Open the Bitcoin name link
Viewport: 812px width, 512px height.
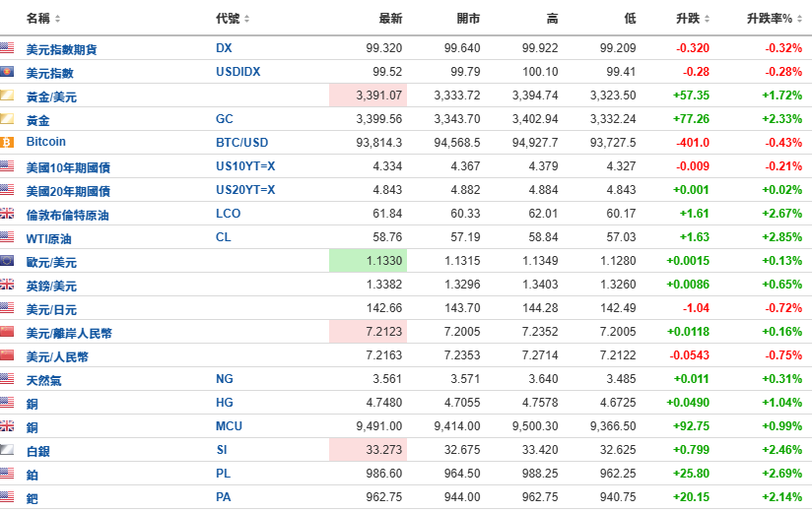[x=46, y=142]
